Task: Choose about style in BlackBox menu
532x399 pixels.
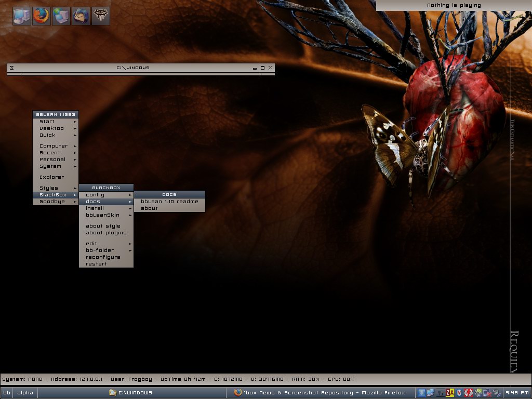Action: coord(106,226)
